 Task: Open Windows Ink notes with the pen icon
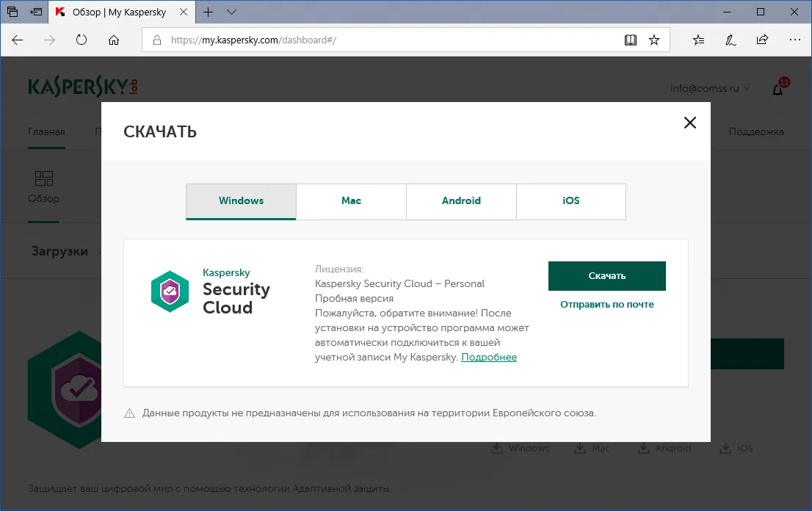(731, 40)
